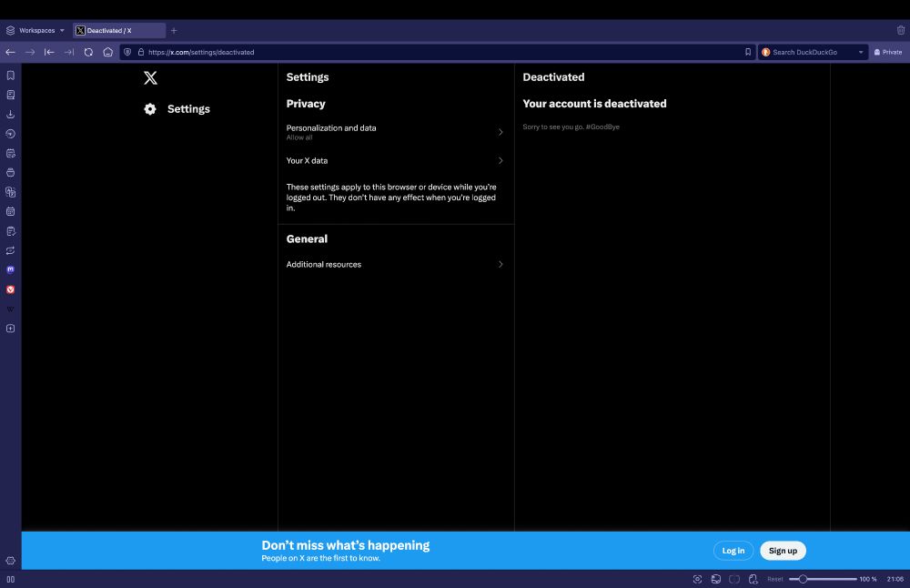Open the Workspaces dropdown
This screenshot has height=588, width=910.
pyautogui.click(x=35, y=30)
